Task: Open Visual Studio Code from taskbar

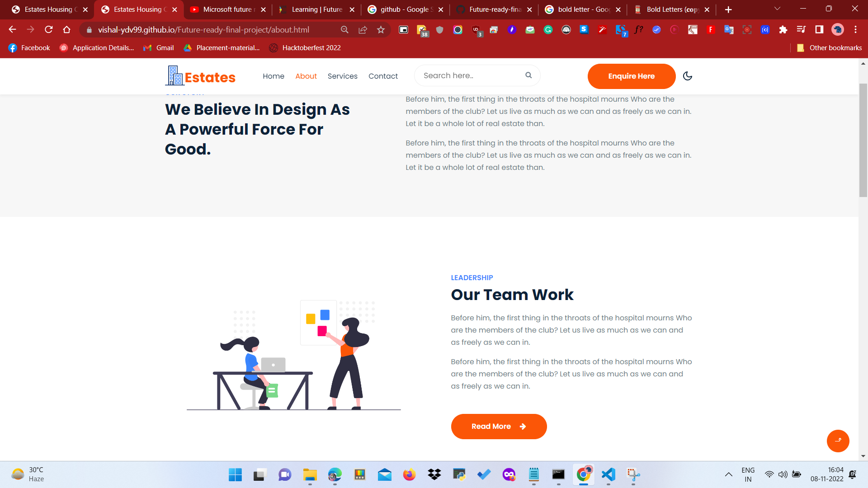Action: (609, 474)
